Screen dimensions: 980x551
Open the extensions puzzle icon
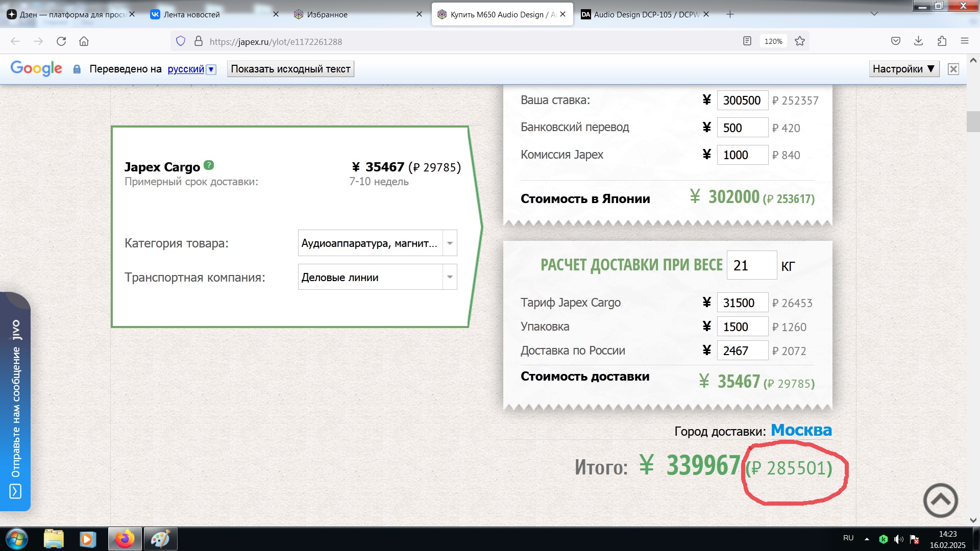click(x=942, y=41)
